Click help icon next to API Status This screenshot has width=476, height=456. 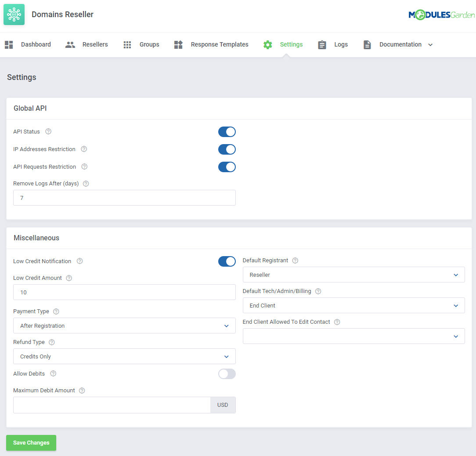(x=48, y=131)
